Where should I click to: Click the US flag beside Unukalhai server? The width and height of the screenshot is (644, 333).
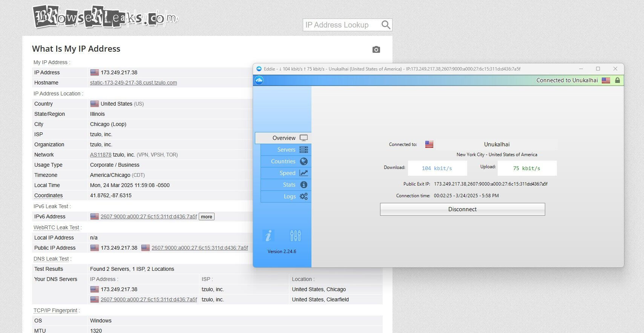[429, 144]
